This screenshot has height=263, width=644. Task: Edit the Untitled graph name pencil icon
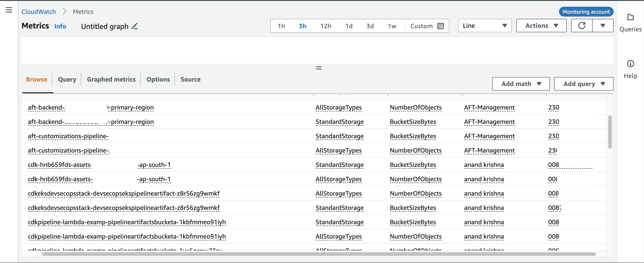click(134, 26)
